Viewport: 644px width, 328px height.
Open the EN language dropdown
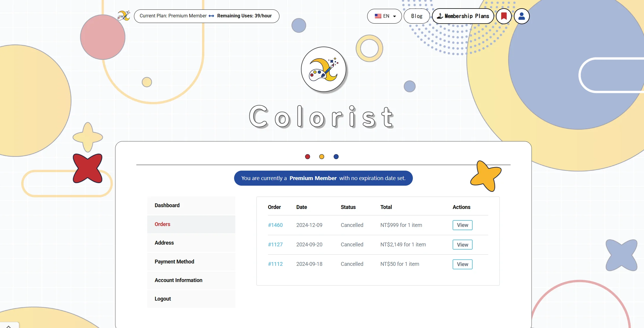click(x=384, y=16)
